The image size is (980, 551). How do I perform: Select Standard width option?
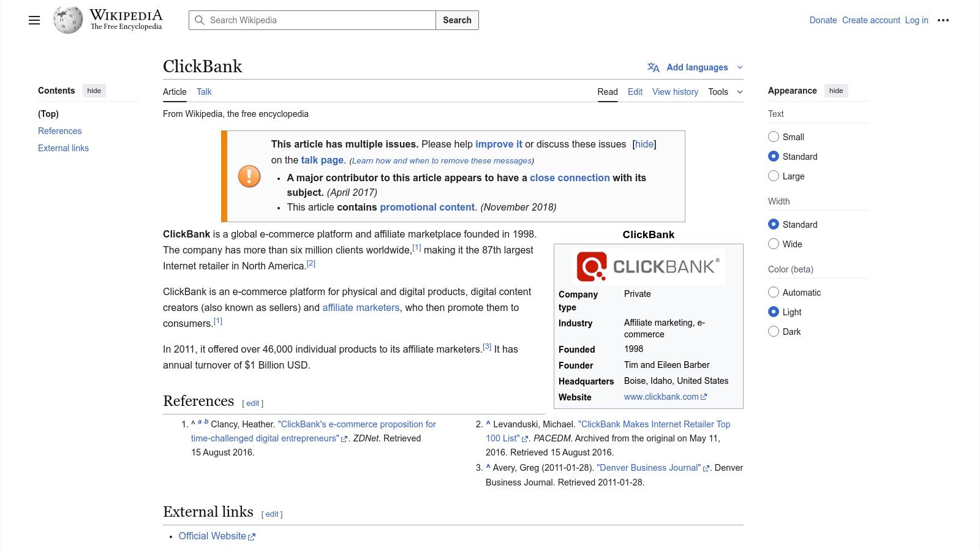(774, 224)
